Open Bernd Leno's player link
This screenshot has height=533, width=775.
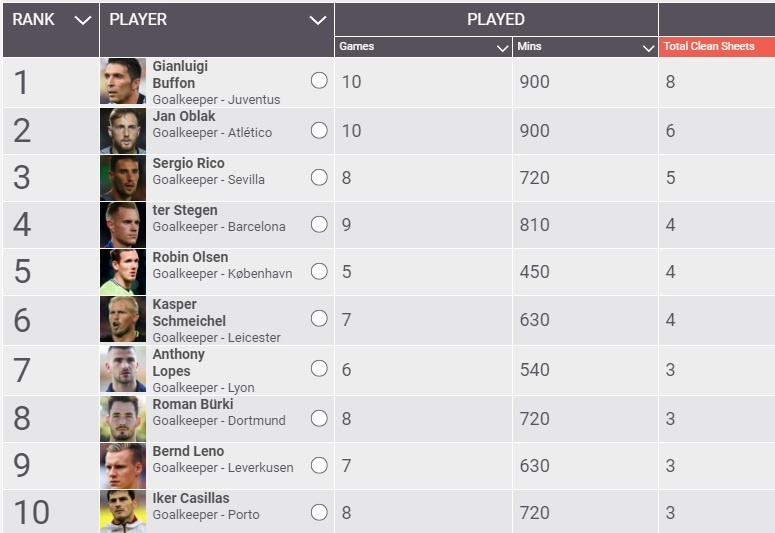pos(188,451)
